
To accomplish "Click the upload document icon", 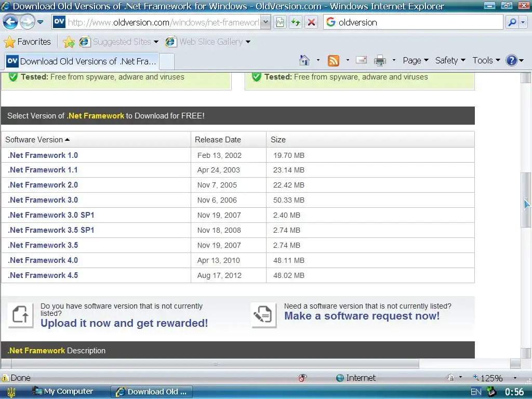I will pos(21,315).
